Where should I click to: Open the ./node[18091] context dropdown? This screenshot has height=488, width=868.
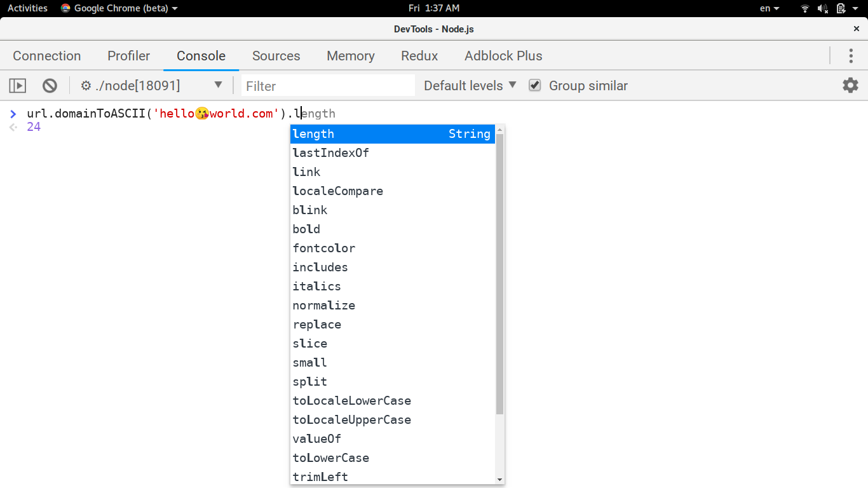coord(151,85)
